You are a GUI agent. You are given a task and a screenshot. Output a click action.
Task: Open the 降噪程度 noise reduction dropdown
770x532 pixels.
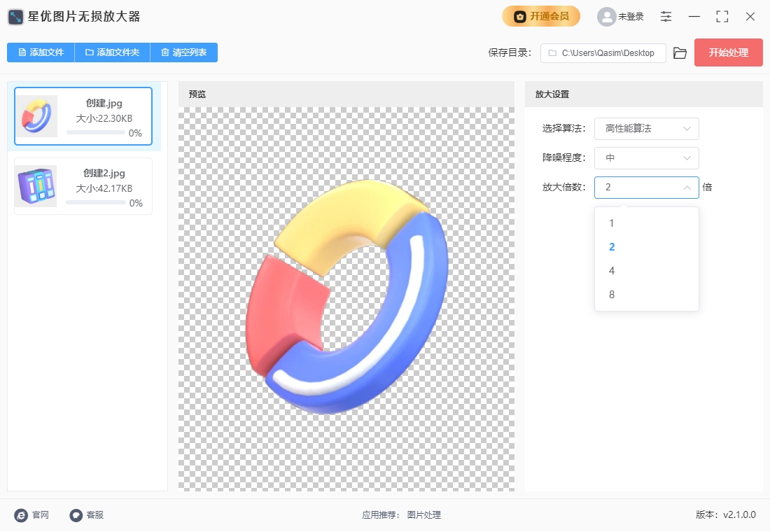click(646, 158)
